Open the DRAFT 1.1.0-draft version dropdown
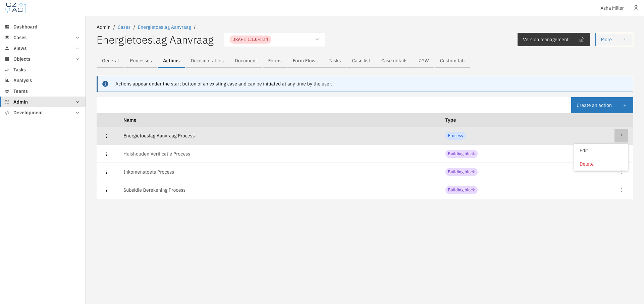 pos(275,40)
